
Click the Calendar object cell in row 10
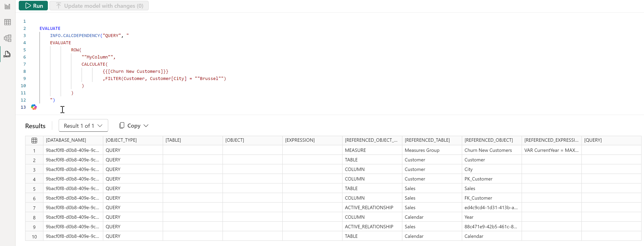[x=492, y=236]
